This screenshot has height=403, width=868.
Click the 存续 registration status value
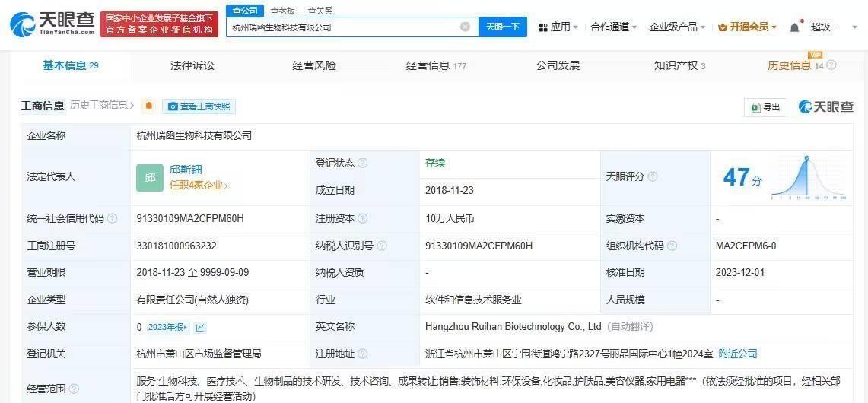pos(435,163)
